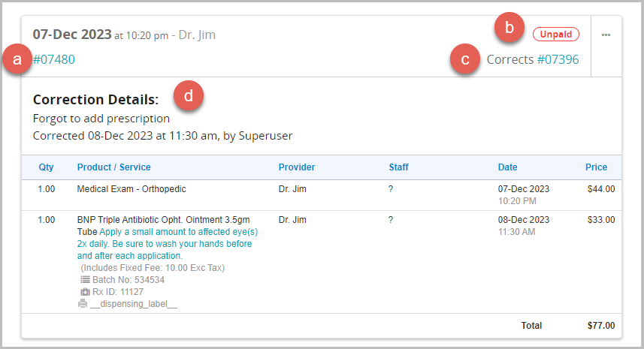The height and width of the screenshot is (349, 644).
Task: Open the three-dot invoice options menu
Action: 606,35
